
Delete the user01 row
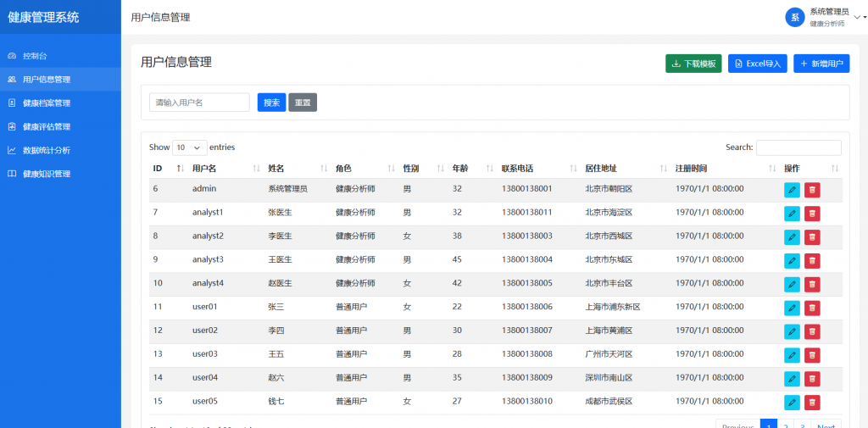point(812,308)
